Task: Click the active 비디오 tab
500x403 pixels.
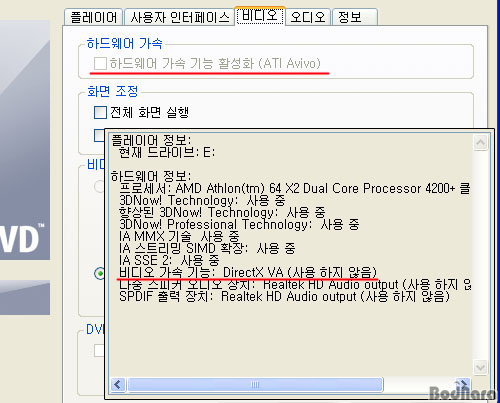Action: coord(260,16)
